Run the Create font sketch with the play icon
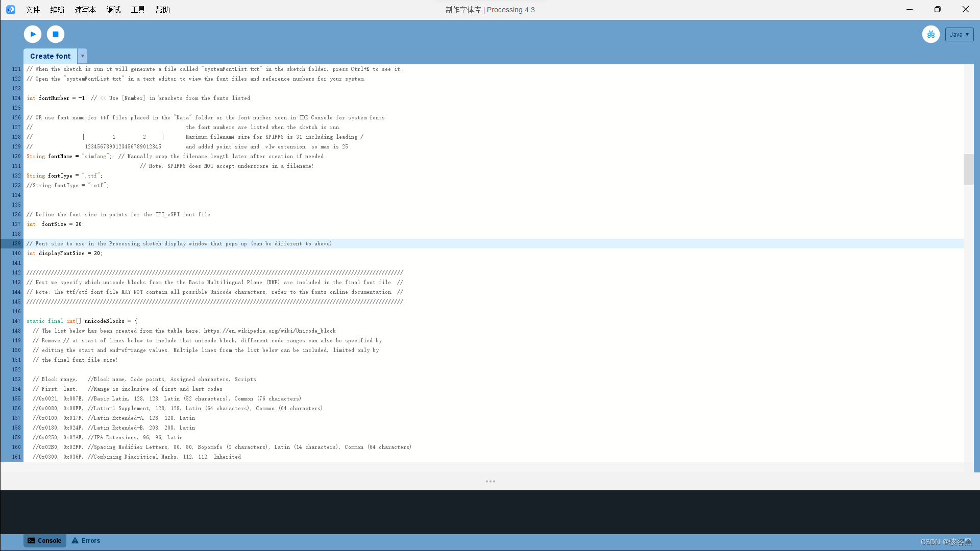980x551 pixels. coord(32,34)
